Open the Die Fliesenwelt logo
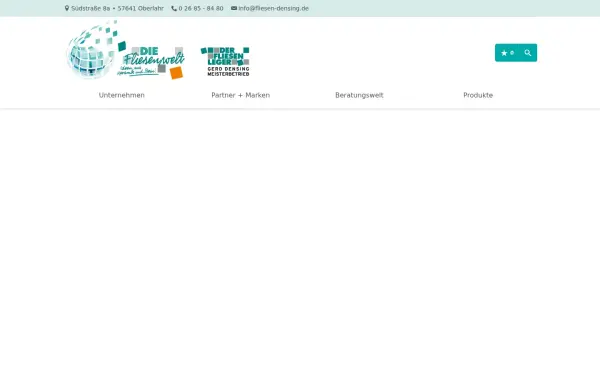 pyautogui.click(x=125, y=50)
